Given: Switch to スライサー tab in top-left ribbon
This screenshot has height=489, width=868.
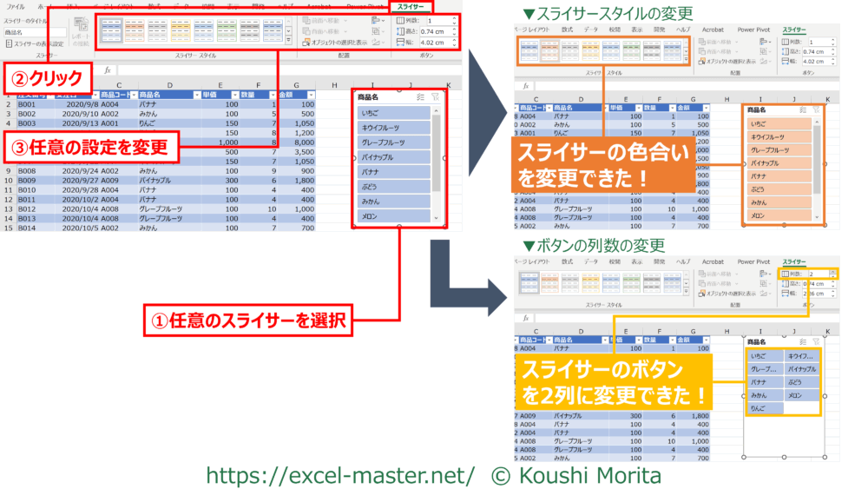Looking at the screenshot, I should [x=412, y=6].
